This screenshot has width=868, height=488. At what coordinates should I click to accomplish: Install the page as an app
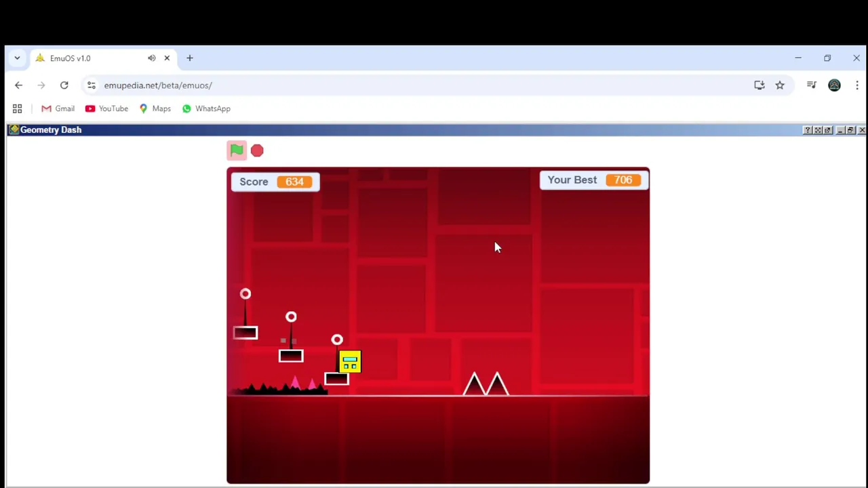759,85
